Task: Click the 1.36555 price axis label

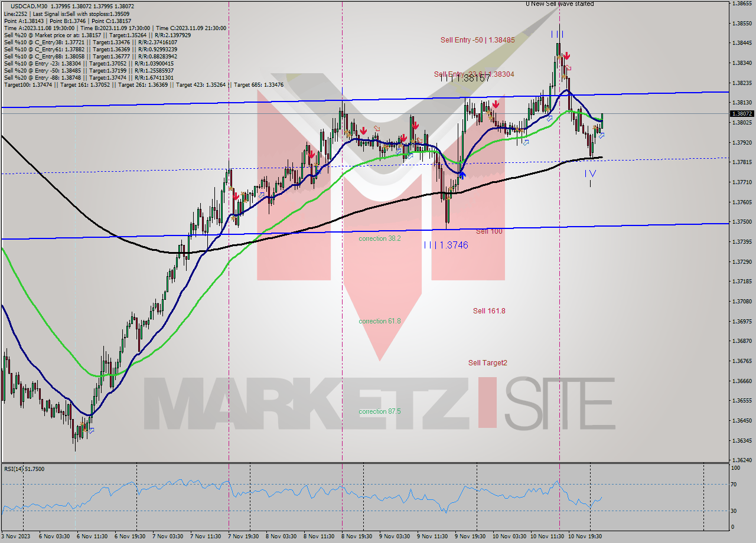Action: pyautogui.click(x=742, y=401)
